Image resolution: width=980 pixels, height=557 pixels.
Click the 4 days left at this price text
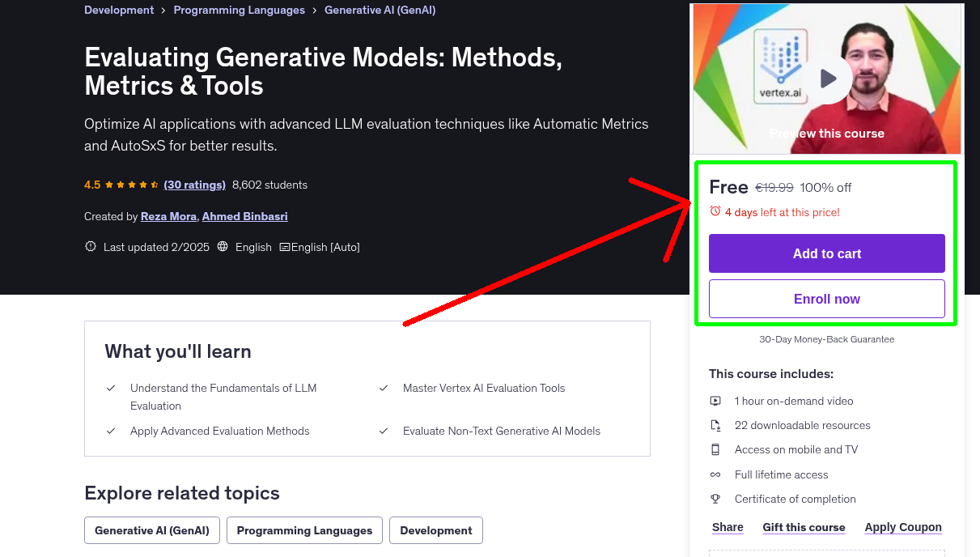pyautogui.click(x=783, y=212)
